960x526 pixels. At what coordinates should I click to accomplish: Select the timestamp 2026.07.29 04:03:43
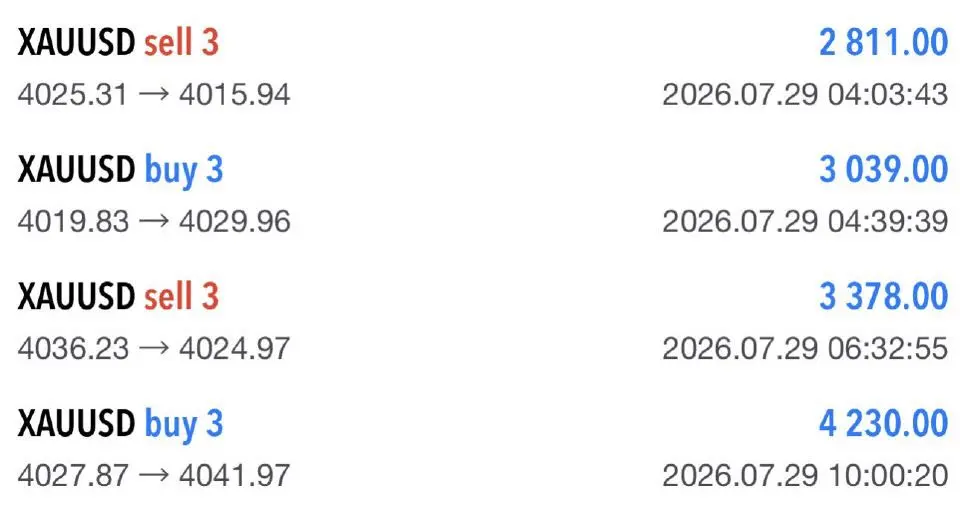805,94
